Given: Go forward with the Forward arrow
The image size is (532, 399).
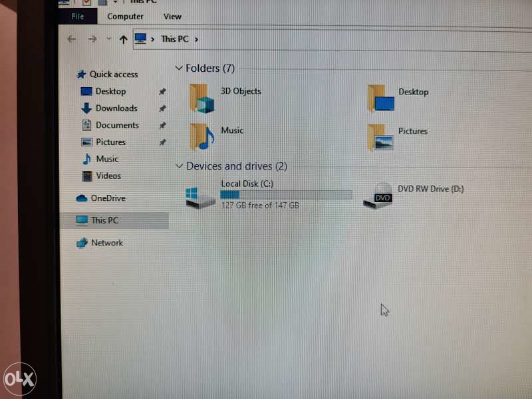Looking at the screenshot, I should 92,39.
